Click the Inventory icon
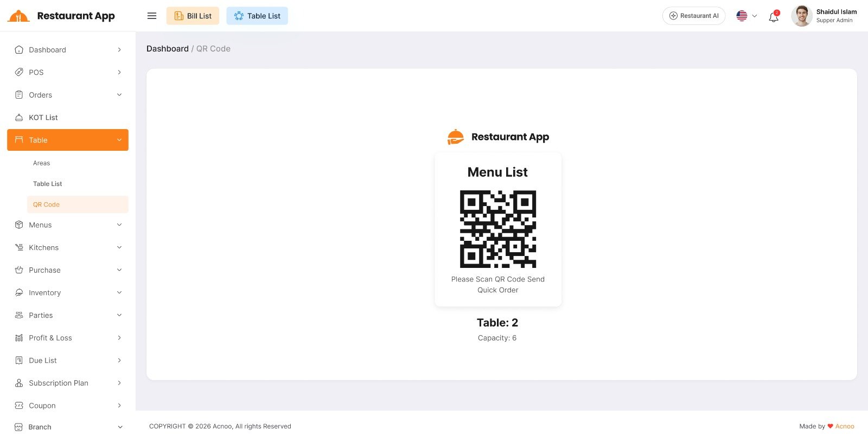 19,293
